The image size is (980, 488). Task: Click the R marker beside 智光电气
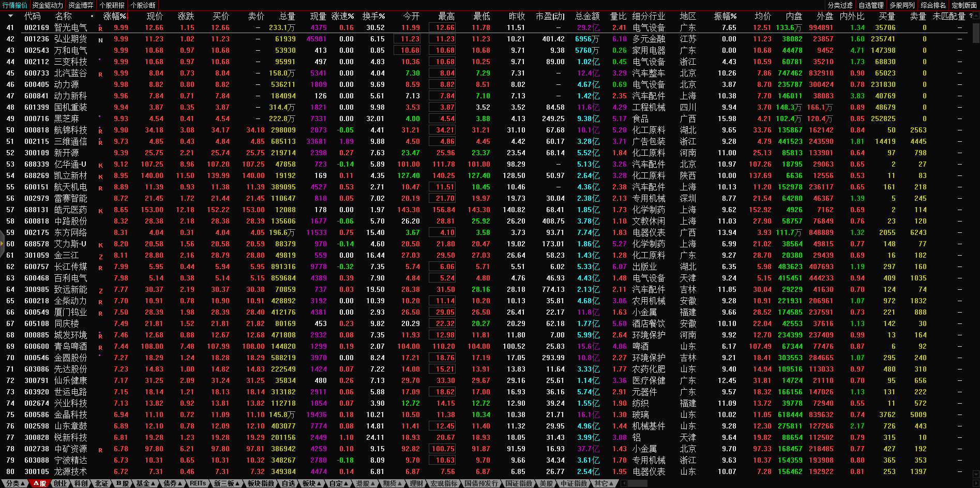pyautogui.click(x=100, y=28)
